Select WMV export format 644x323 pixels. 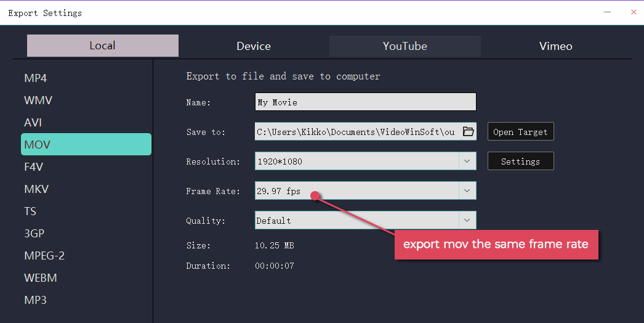(38, 100)
